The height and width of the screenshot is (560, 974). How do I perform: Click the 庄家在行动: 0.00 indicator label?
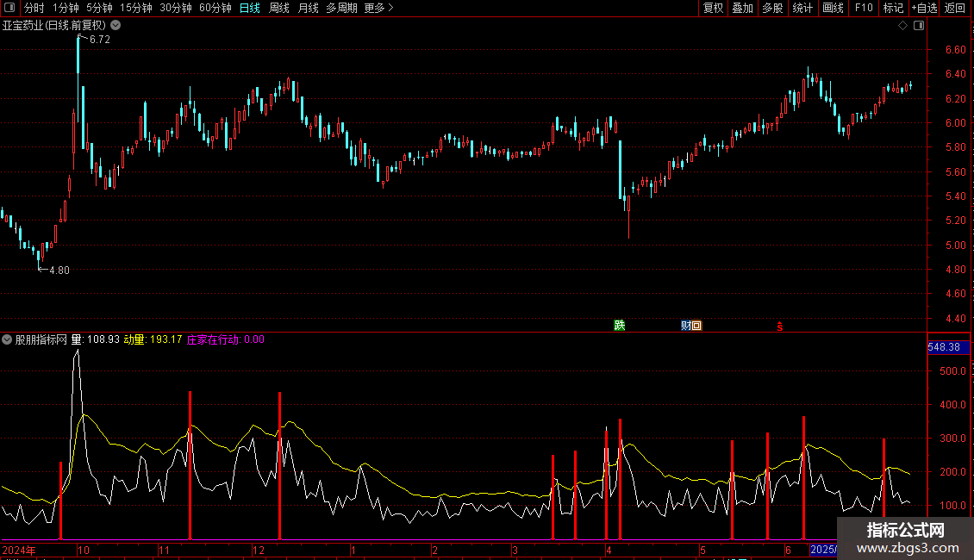226,339
